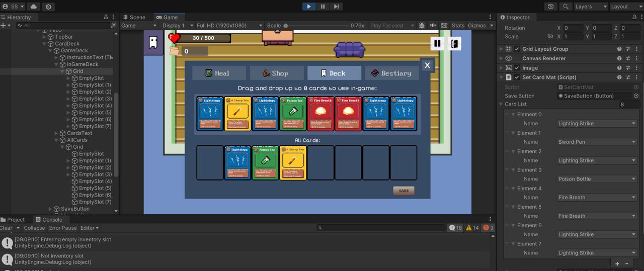Open Console Clear dropdown arrow

[18, 228]
